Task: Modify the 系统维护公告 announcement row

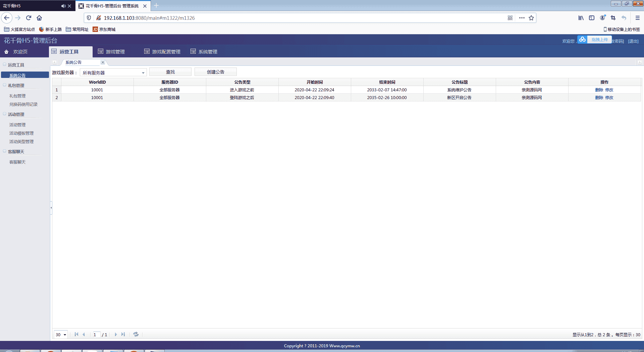Action: pyautogui.click(x=609, y=90)
